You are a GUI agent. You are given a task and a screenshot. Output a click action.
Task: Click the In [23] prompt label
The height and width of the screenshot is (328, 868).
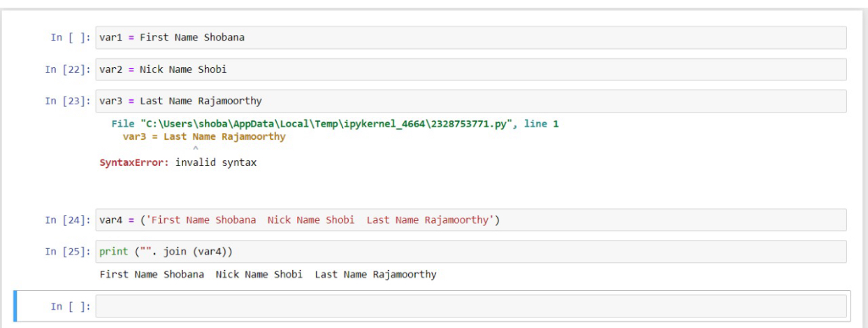point(67,101)
